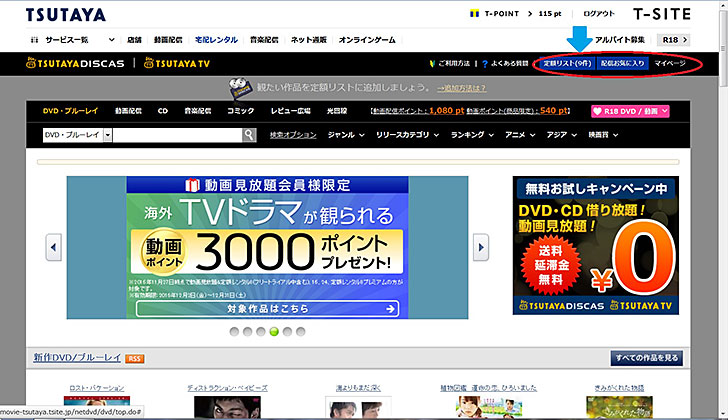The height and width of the screenshot is (420, 728).
Task: Open the きみがくれた物語 title link
Action: pos(619,388)
